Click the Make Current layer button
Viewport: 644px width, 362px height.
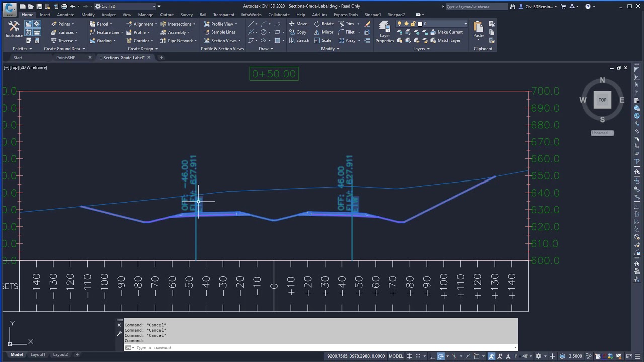point(446,32)
